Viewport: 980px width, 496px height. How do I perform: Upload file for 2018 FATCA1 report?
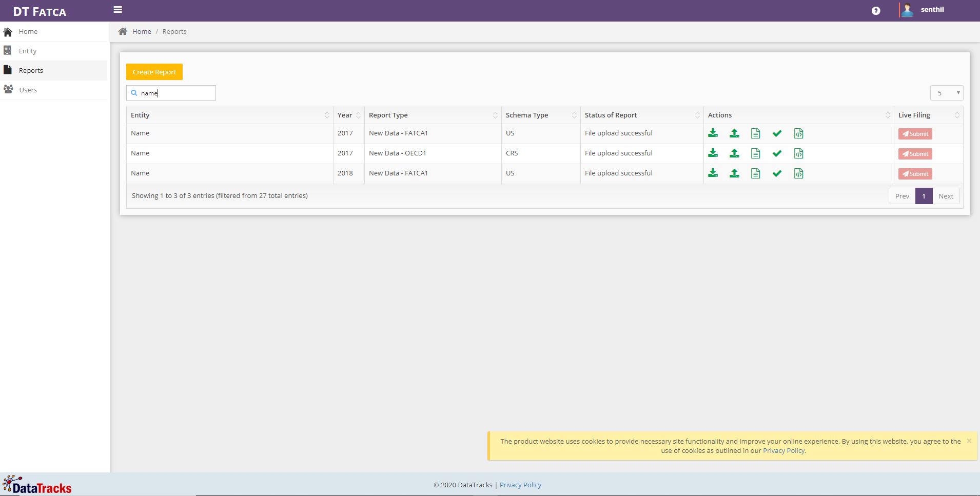pyautogui.click(x=734, y=173)
